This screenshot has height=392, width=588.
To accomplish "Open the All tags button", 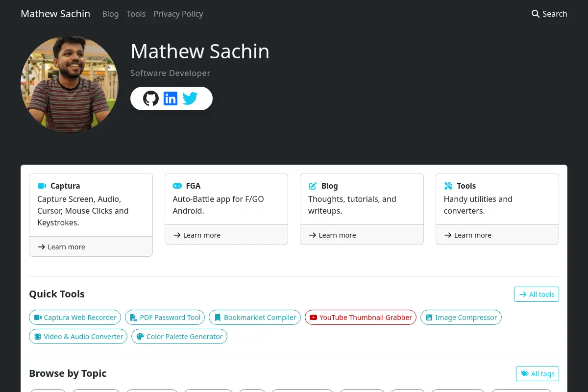I will click(x=538, y=373).
